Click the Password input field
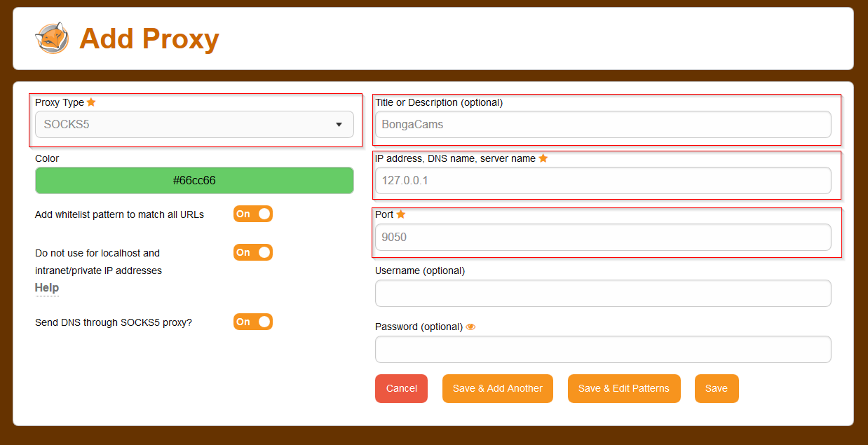 point(603,350)
